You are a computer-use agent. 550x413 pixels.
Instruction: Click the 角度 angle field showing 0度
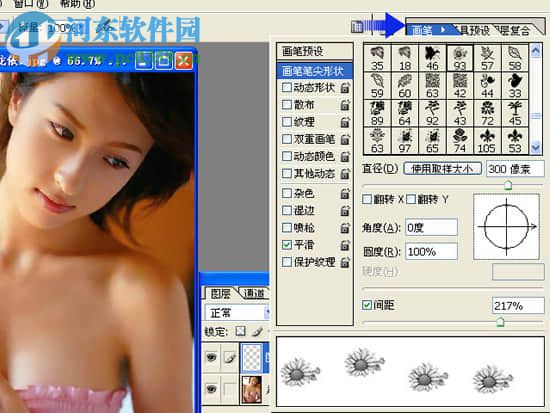[431, 227]
